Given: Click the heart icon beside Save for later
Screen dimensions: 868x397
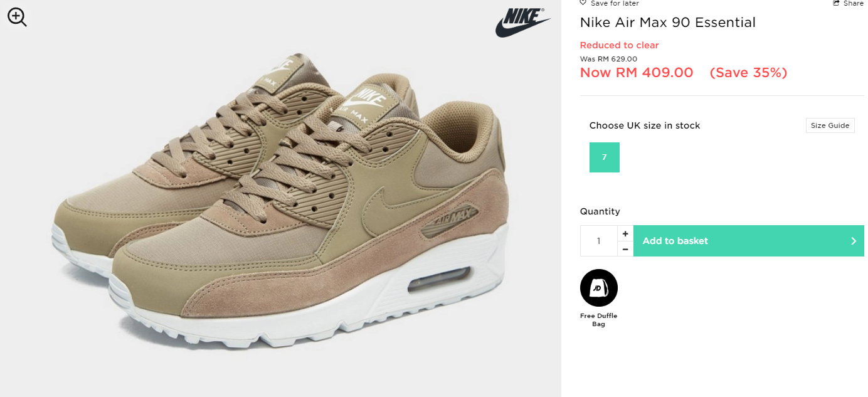Looking at the screenshot, I should pyautogui.click(x=583, y=3).
